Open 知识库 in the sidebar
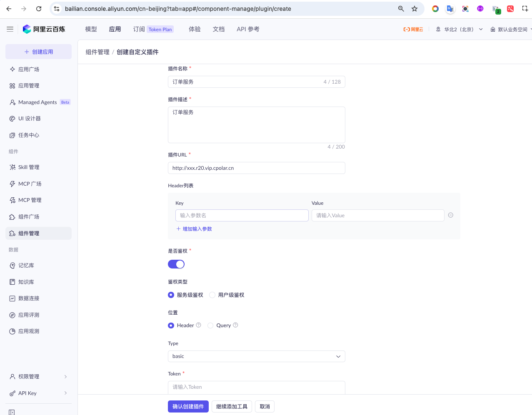Screen dimensions: 532x415 (38, 282)
